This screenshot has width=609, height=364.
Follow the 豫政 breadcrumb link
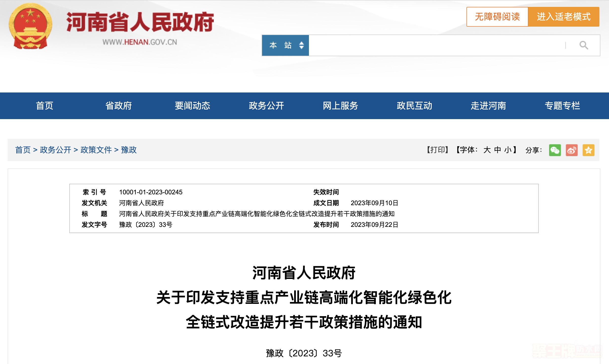point(129,150)
